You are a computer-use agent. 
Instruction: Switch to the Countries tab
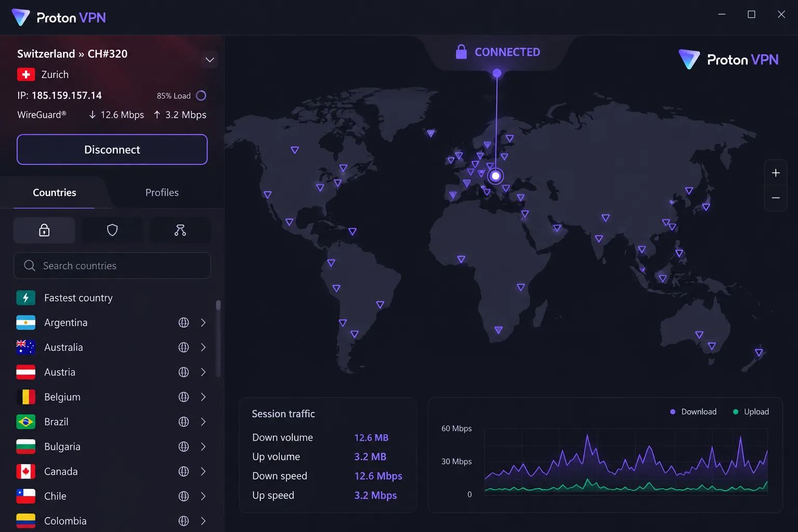point(55,193)
